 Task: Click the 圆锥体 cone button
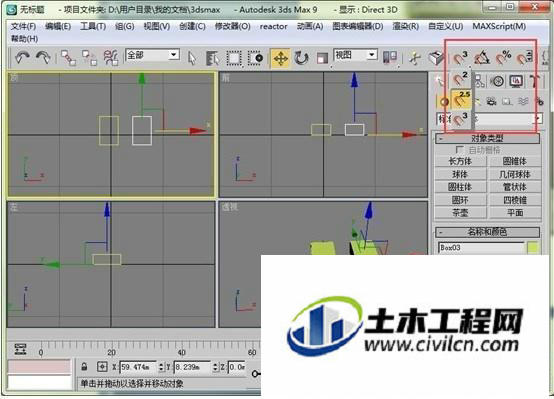point(514,162)
